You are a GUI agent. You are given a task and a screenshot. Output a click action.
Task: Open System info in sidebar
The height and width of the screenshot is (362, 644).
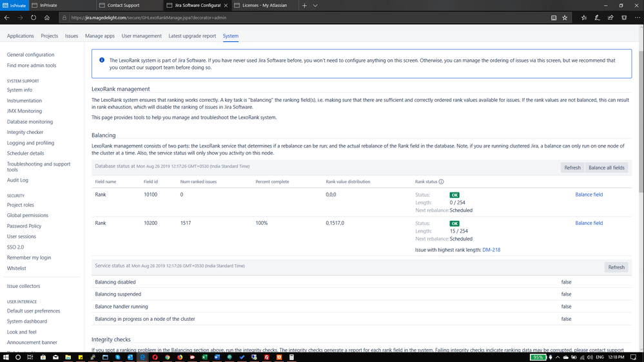click(x=19, y=90)
